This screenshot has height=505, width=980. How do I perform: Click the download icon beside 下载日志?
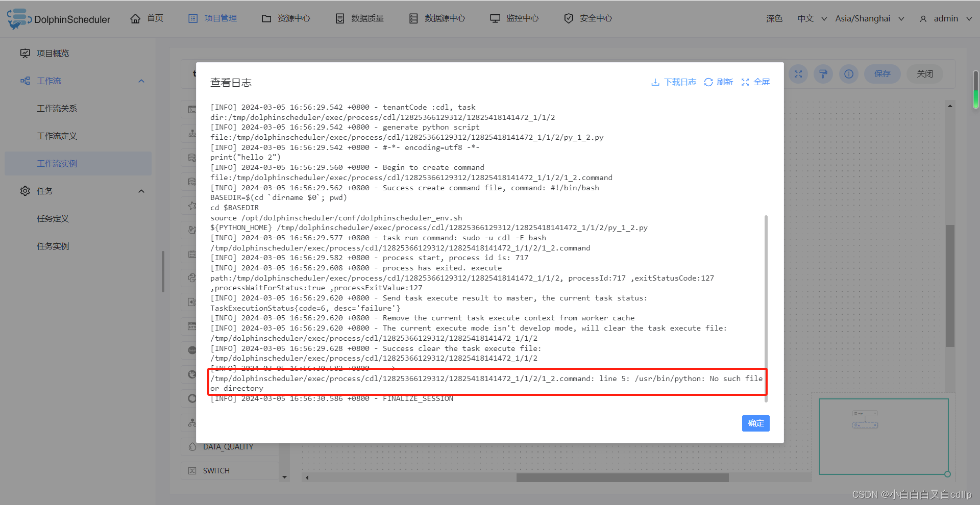[655, 82]
